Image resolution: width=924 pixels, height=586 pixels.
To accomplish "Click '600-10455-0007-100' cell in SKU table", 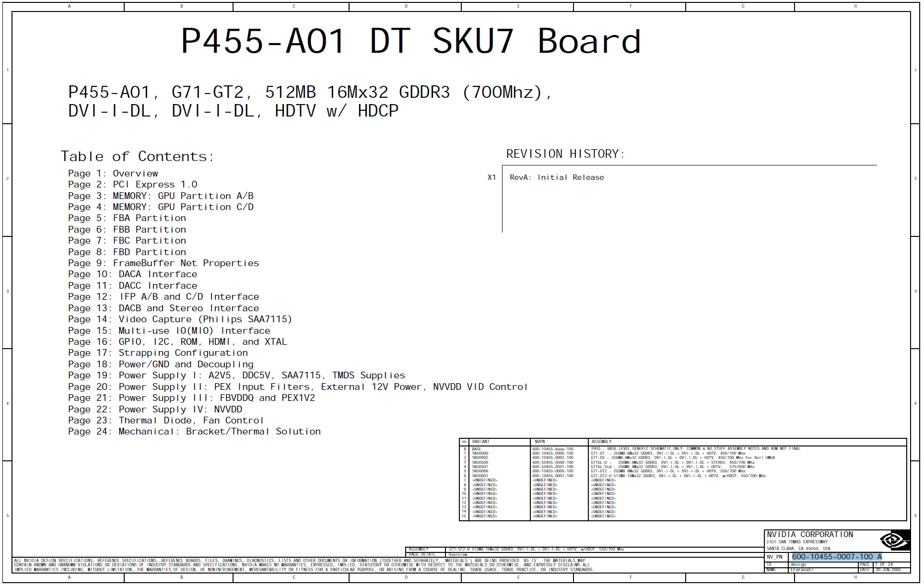I will click(552, 476).
